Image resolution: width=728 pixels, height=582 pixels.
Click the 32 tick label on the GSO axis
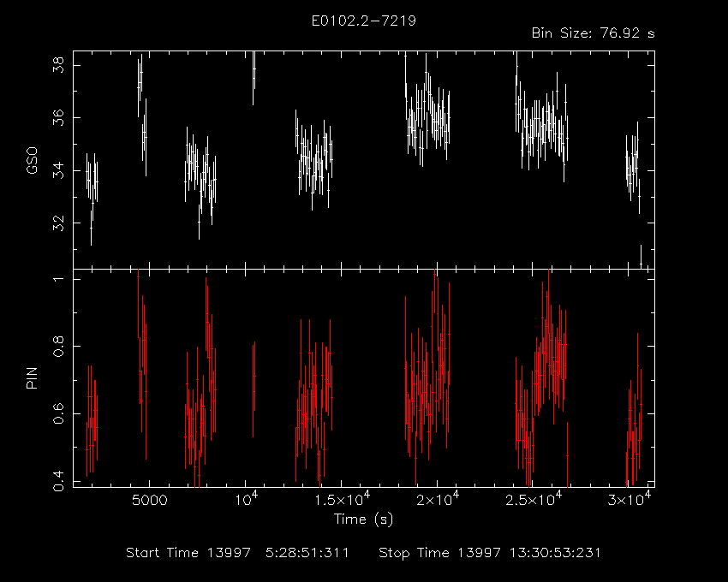click(x=59, y=223)
